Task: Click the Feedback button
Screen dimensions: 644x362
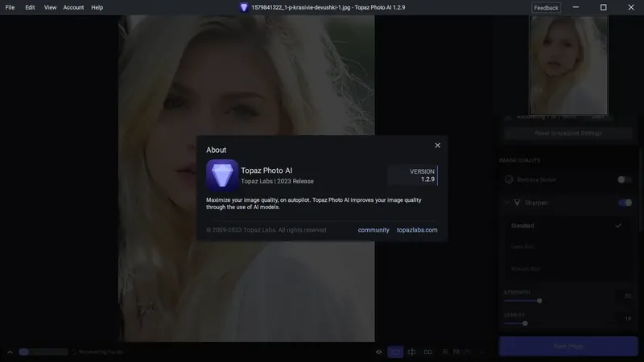Action: 546,7
